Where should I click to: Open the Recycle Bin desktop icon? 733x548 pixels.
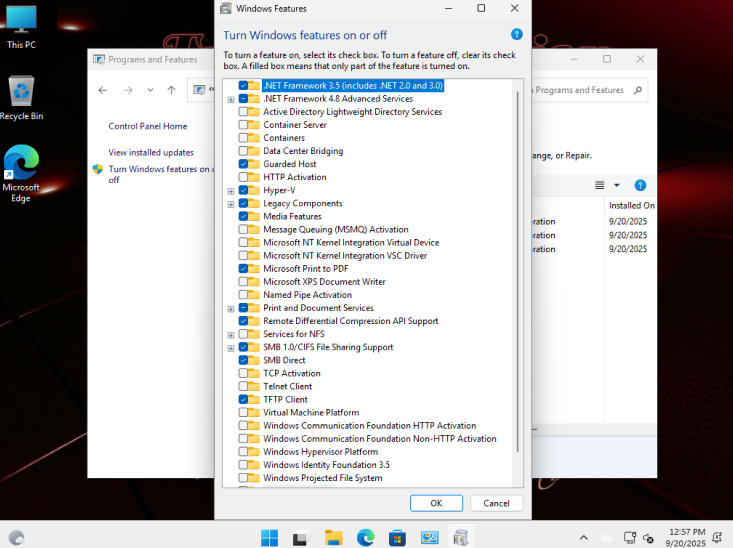click(x=22, y=98)
